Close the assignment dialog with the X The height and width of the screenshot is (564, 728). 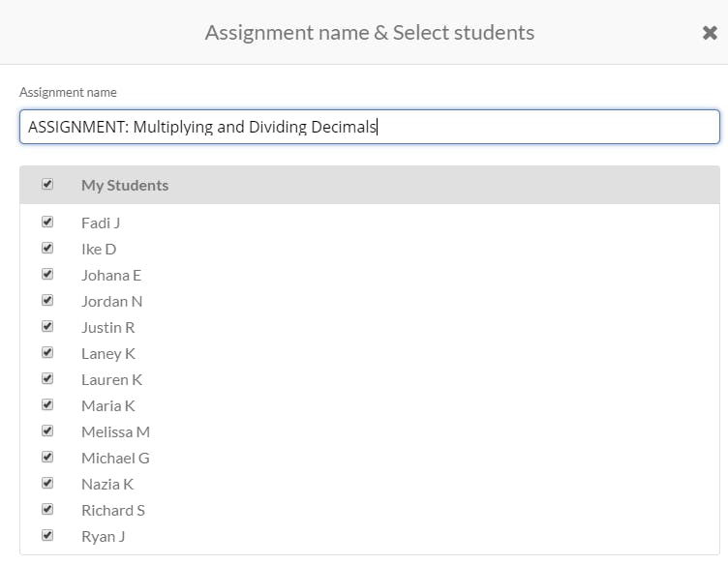coord(710,33)
